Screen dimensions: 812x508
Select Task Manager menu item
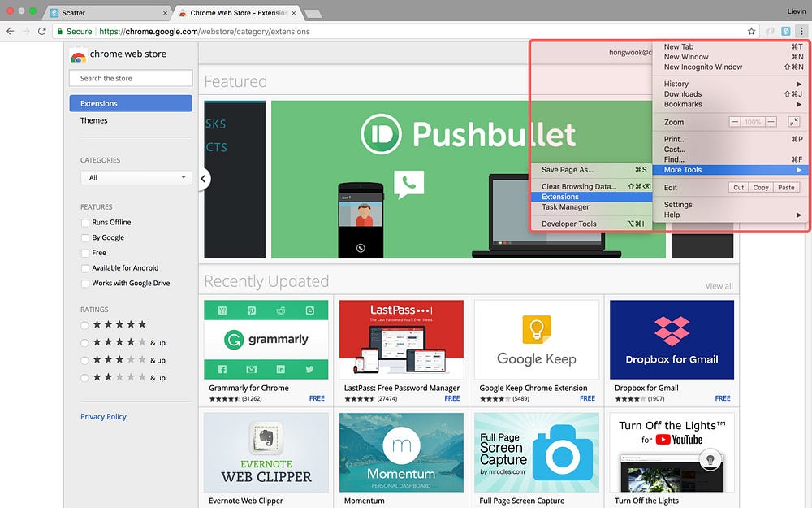[591, 206]
